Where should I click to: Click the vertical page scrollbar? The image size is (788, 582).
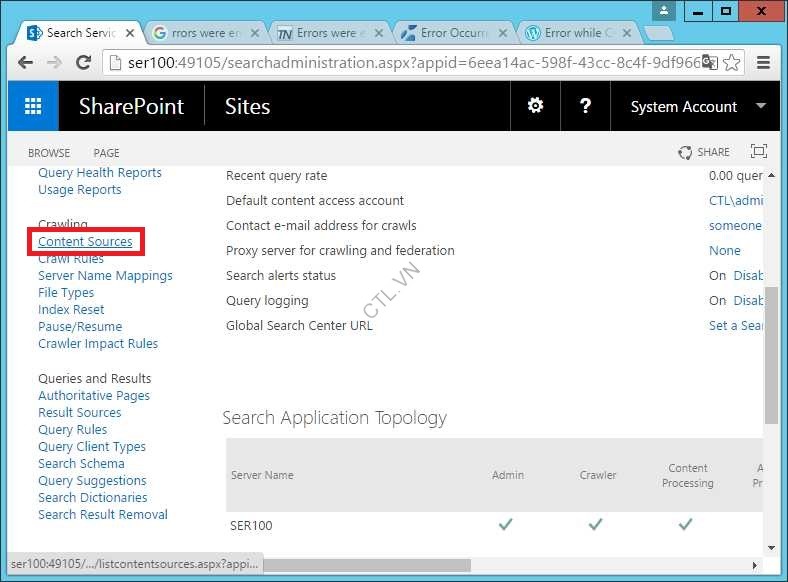pyautogui.click(x=770, y=355)
